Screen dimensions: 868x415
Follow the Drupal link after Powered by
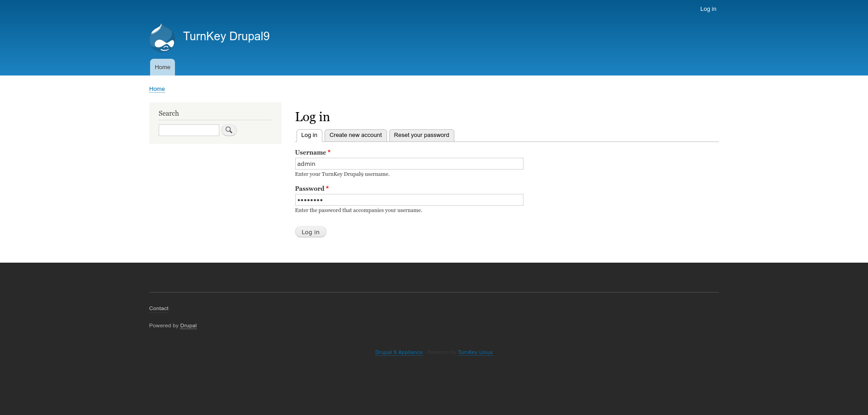188,325
